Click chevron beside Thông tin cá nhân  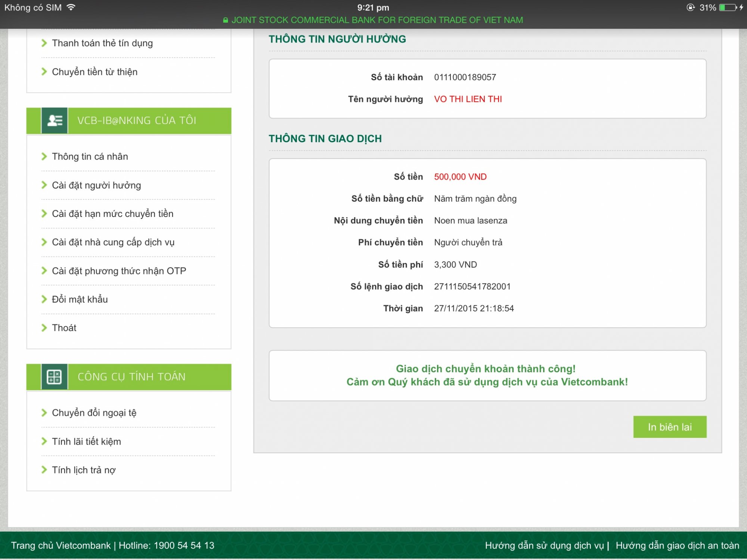pos(44,156)
